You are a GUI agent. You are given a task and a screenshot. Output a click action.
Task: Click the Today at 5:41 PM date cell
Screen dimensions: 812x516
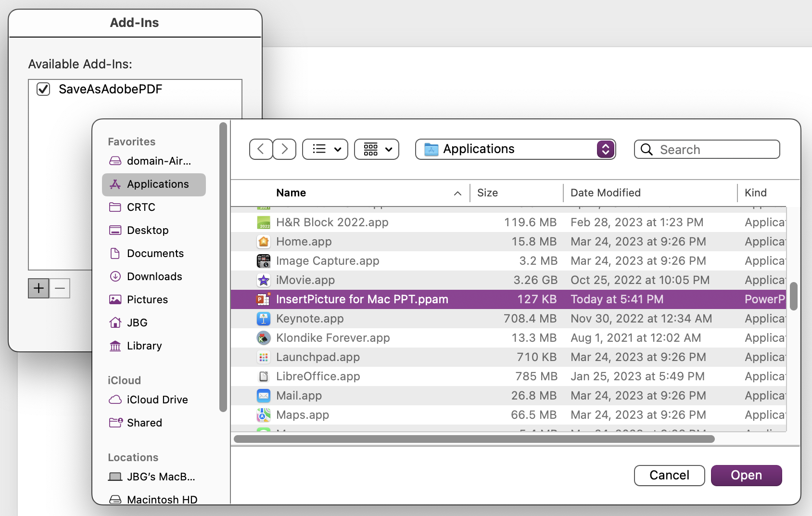(x=617, y=299)
